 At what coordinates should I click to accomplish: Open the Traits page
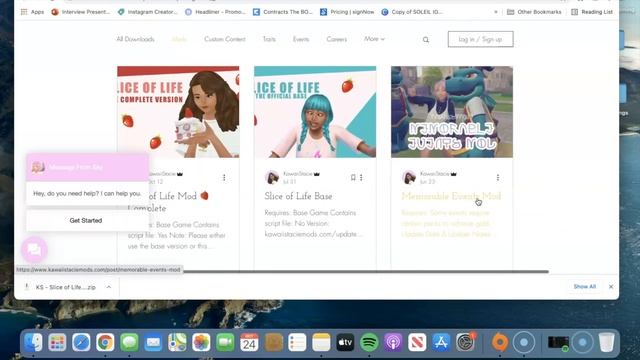pyautogui.click(x=269, y=39)
